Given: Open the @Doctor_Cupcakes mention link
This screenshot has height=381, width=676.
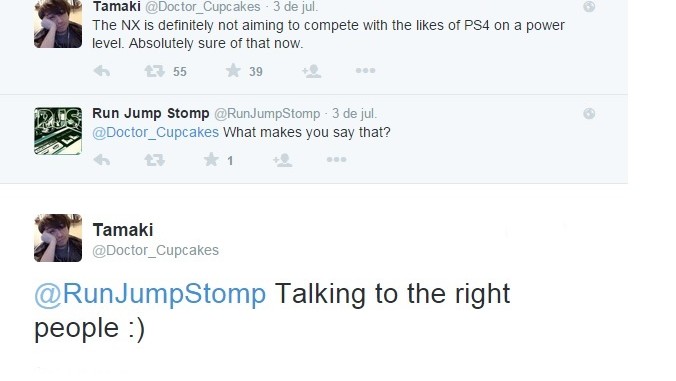Looking at the screenshot, I should click(x=156, y=132).
